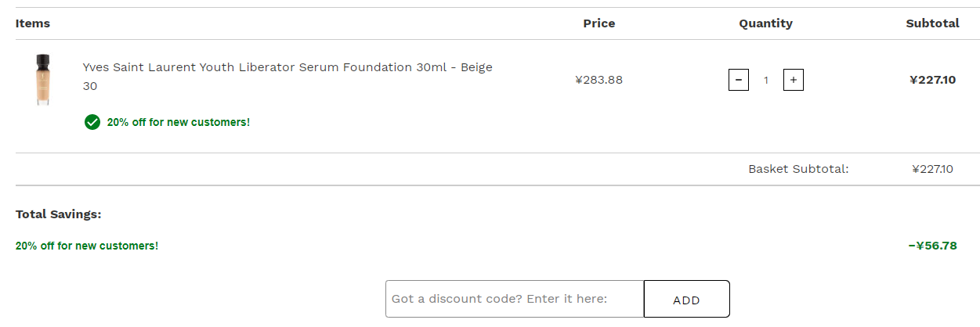Click the −¥56.78 savings amount
This screenshot has width=980, height=327.
(933, 246)
